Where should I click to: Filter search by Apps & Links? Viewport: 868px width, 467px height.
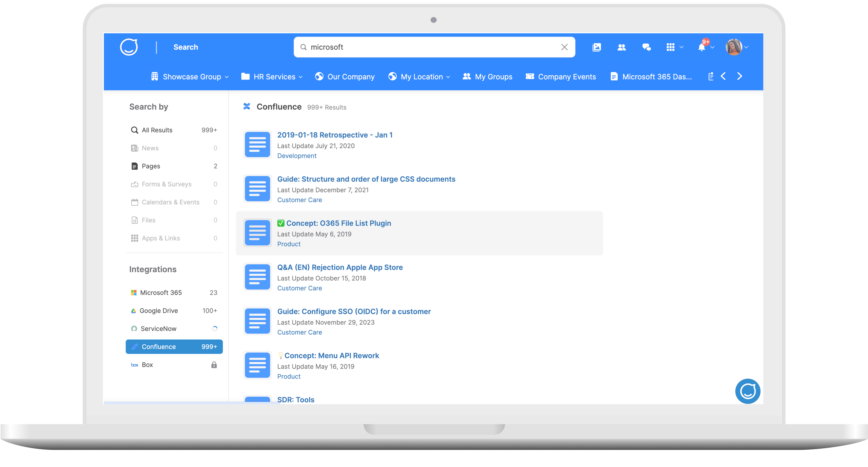tap(174, 238)
